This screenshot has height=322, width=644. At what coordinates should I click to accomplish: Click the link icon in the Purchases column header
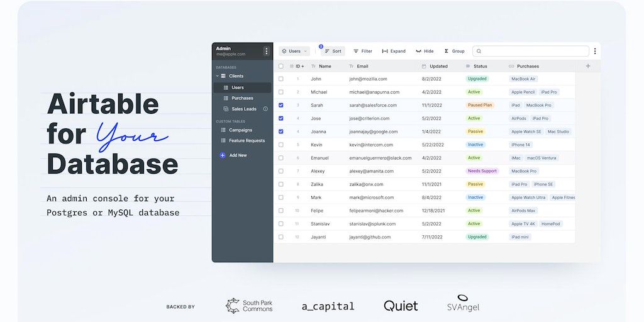pos(511,66)
